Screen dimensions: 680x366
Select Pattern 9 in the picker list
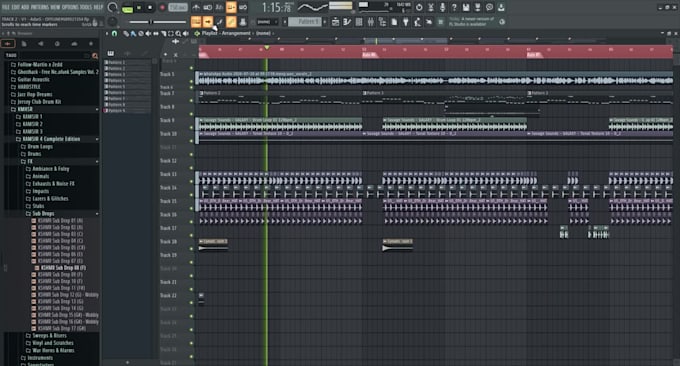[127, 111]
